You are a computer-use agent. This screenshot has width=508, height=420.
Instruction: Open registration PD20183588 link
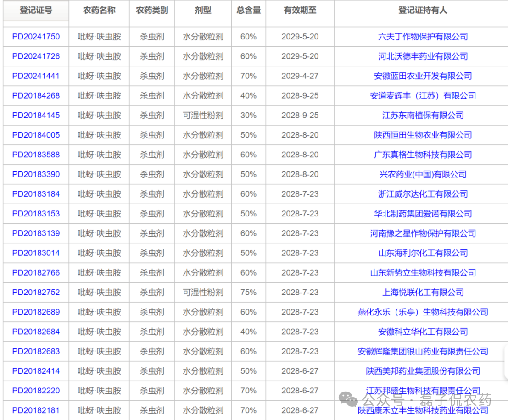click(36, 155)
